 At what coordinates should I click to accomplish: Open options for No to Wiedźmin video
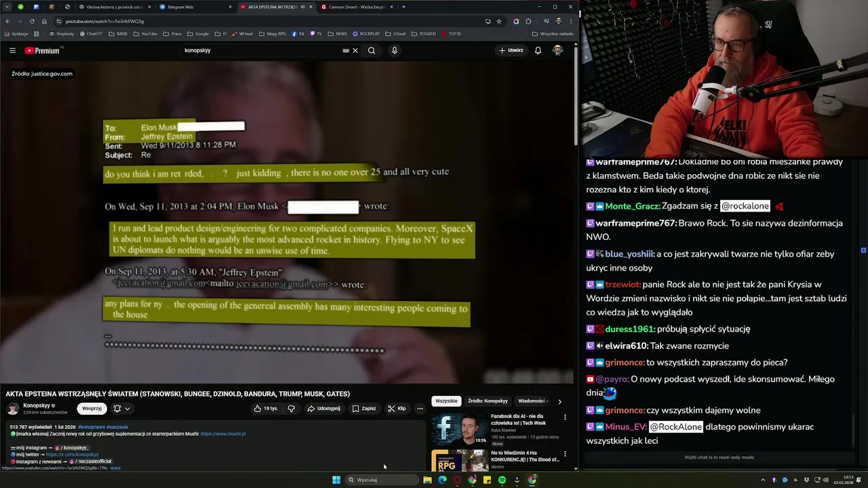click(x=565, y=454)
